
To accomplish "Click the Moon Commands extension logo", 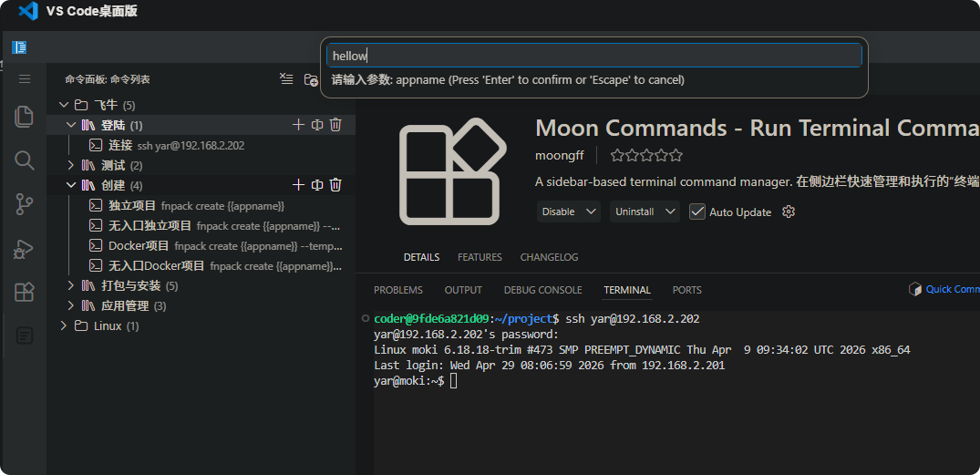I will click(452, 172).
